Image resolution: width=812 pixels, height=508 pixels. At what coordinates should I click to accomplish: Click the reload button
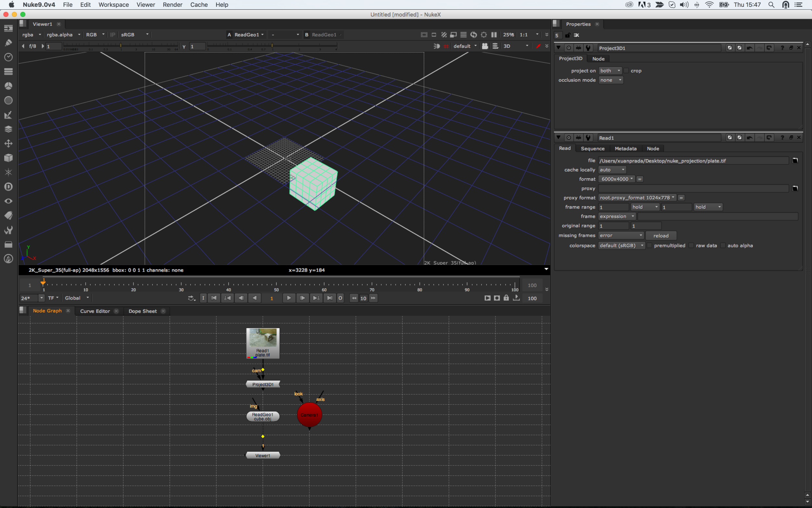[661, 236]
